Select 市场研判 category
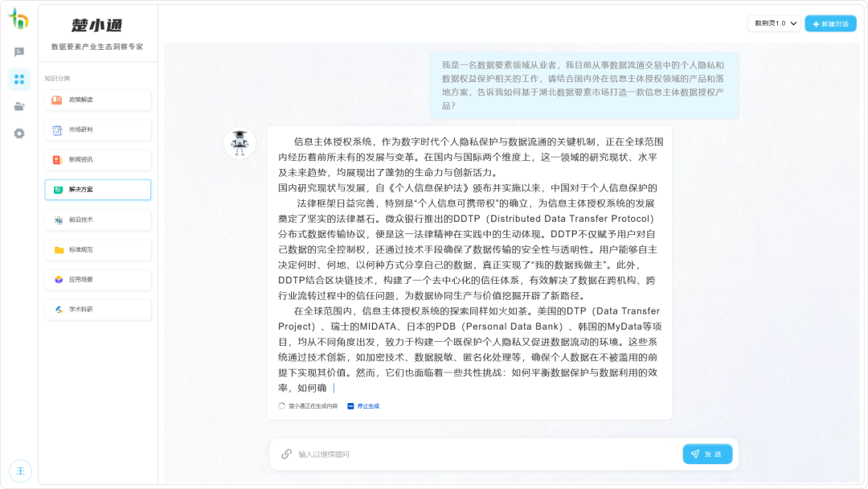The image size is (868, 489). pyautogui.click(x=98, y=129)
